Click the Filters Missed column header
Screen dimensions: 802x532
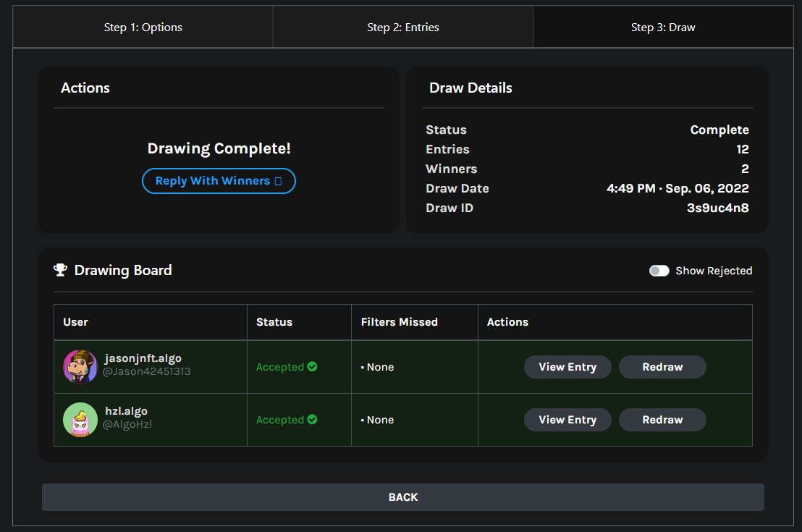pos(400,322)
